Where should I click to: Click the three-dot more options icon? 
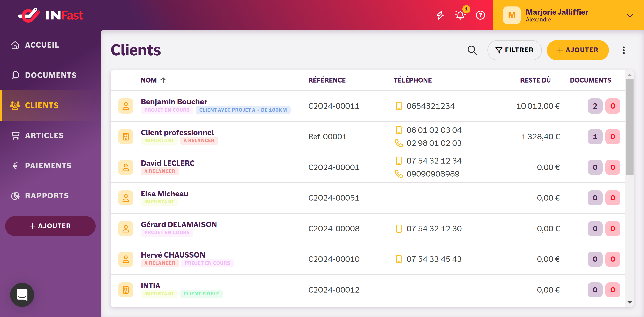click(x=624, y=50)
